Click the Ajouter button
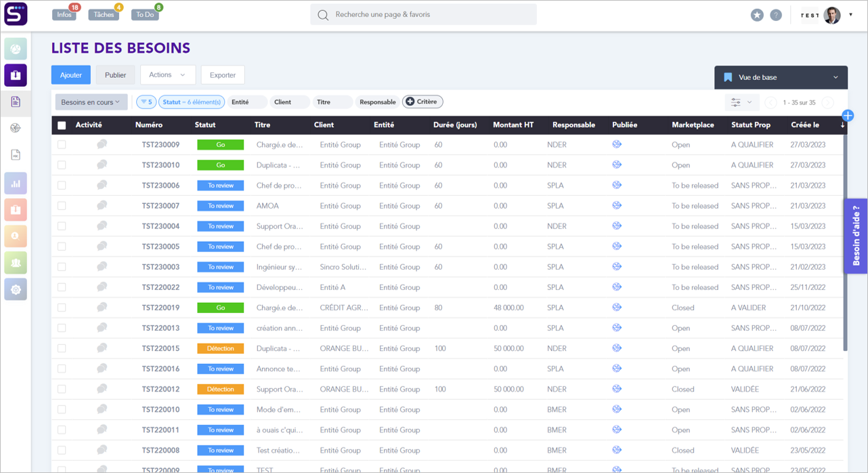 pyautogui.click(x=71, y=75)
